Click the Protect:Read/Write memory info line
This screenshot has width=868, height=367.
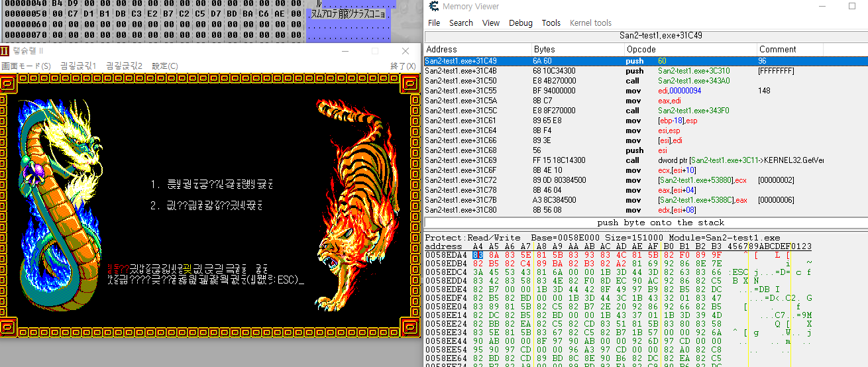click(602, 238)
